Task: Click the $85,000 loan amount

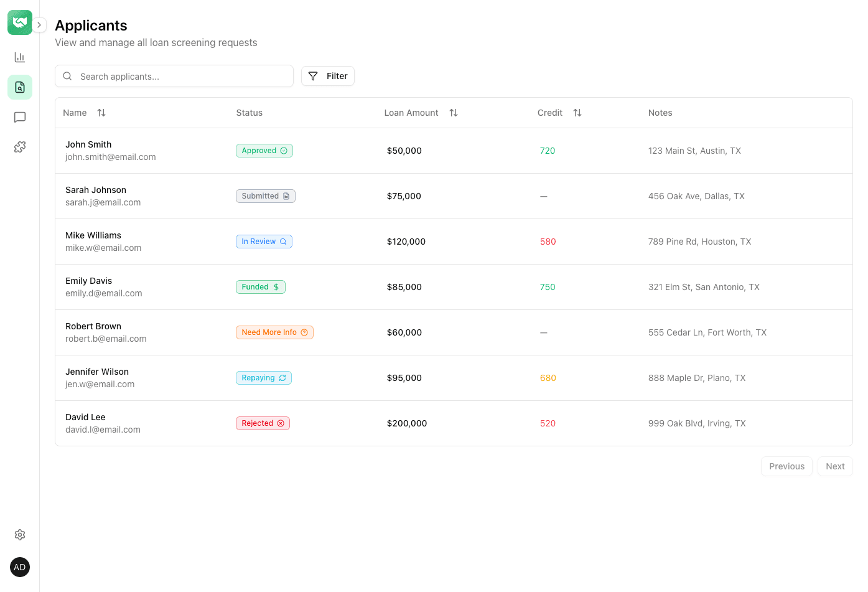Action: click(x=404, y=287)
